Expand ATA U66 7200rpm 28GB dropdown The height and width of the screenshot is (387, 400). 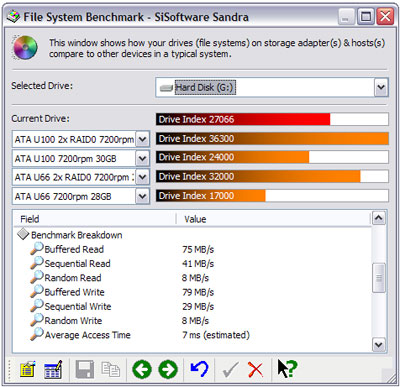[x=143, y=196]
